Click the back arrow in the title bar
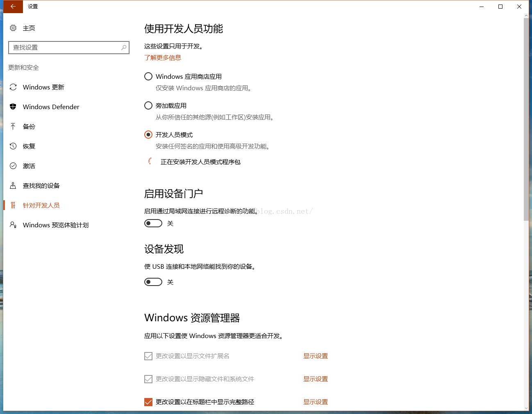Viewport: 532px width, 414px height. pos(13,7)
